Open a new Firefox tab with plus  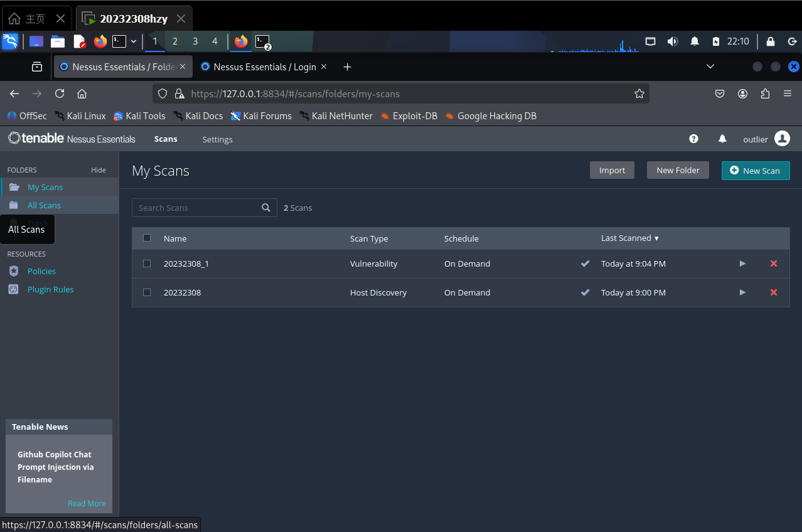(x=347, y=66)
